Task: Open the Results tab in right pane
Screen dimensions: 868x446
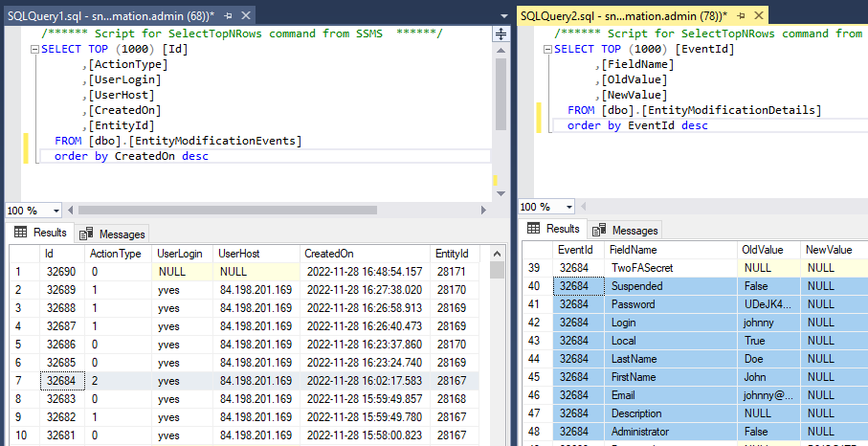Action: click(553, 229)
